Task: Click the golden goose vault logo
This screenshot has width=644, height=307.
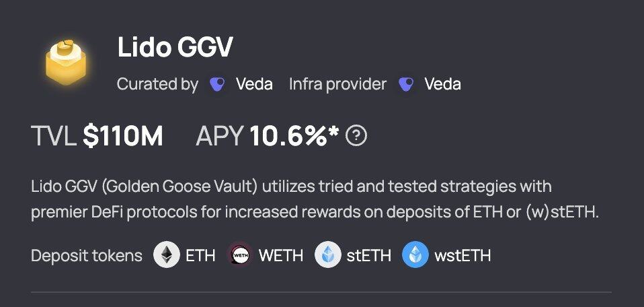Action: click(x=66, y=63)
